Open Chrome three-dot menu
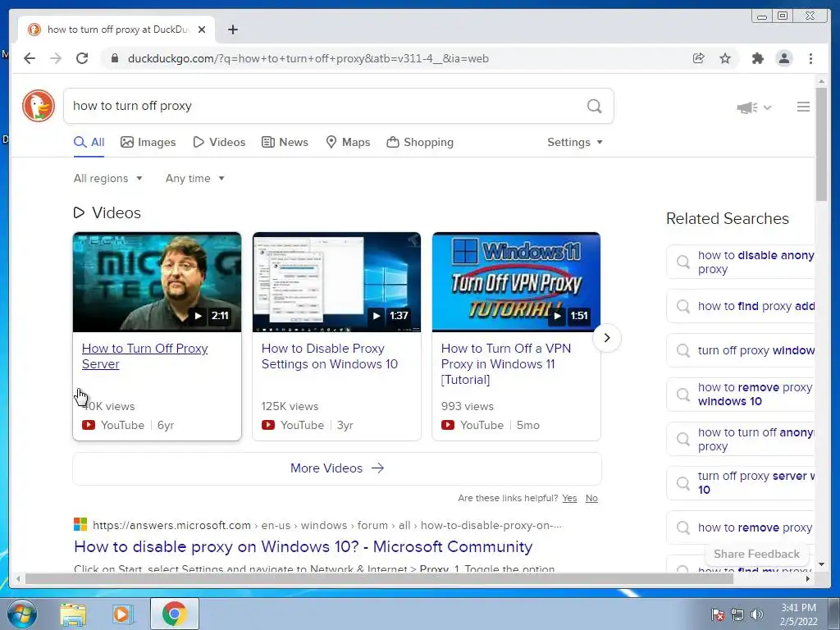Image resolution: width=840 pixels, height=630 pixels. [x=810, y=58]
